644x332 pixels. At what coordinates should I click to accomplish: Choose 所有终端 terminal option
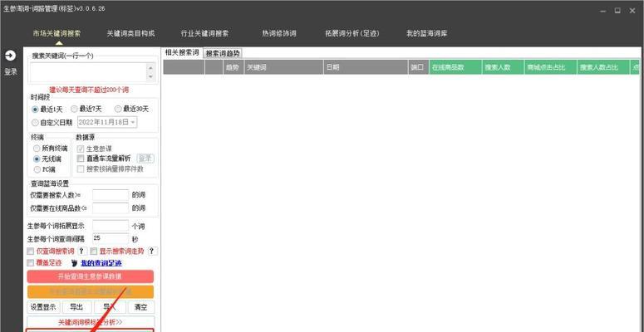(51, 149)
